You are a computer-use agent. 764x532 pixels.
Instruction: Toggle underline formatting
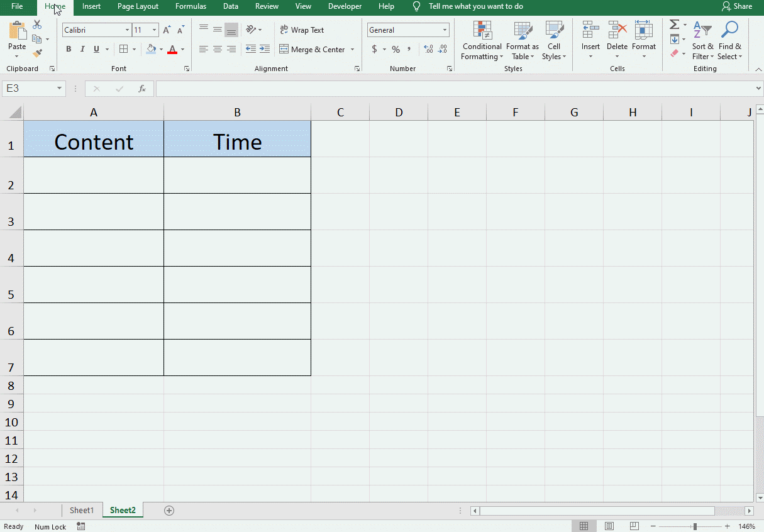[x=95, y=49]
